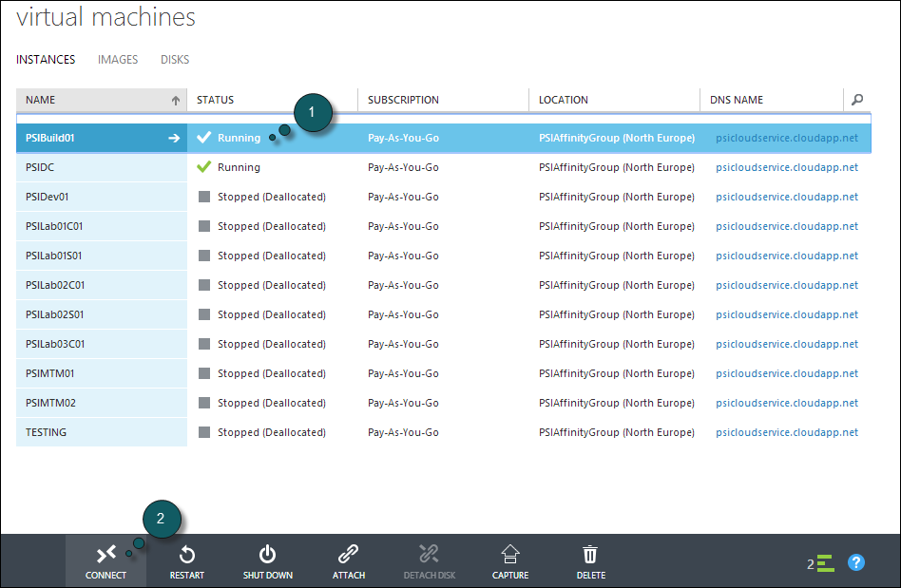Click stopped status square for PSILab02C01
The image size is (901, 588).
point(204,285)
